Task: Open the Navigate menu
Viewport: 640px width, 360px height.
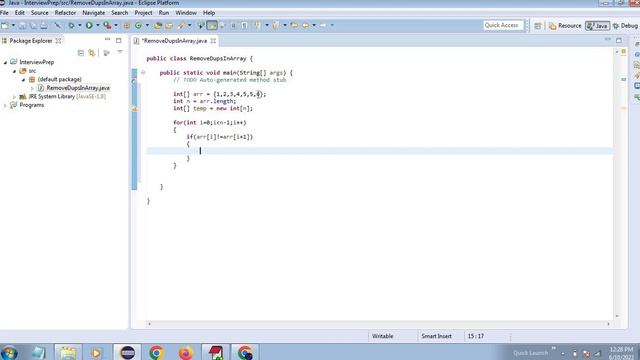Action: 93,13
